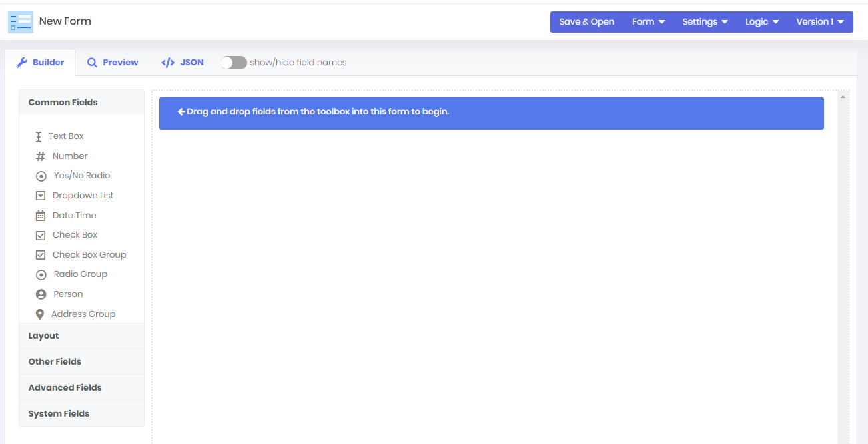Click the form logo icon beside New Form
This screenshot has height=444, width=868.
(21, 22)
